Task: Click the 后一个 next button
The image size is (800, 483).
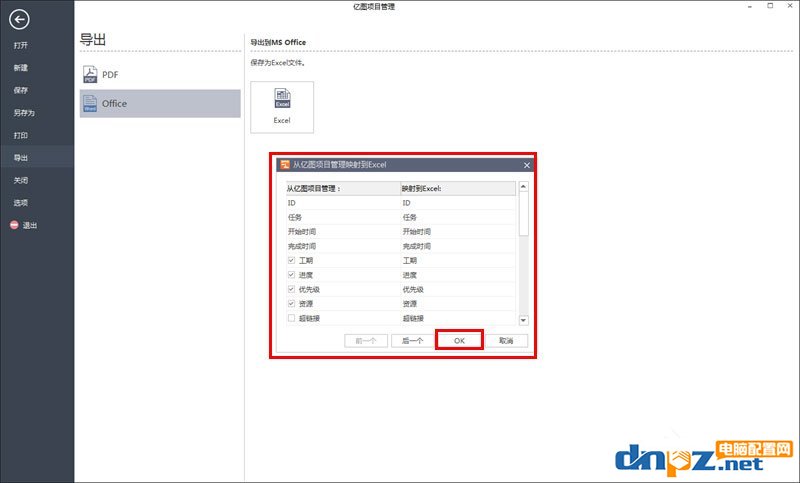Action: [x=412, y=340]
